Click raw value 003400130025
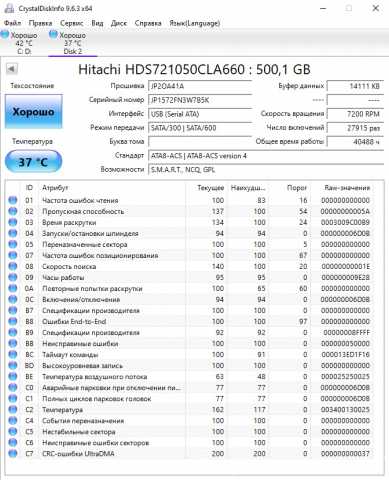Viewport: 389px width, 480px height. click(x=345, y=409)
